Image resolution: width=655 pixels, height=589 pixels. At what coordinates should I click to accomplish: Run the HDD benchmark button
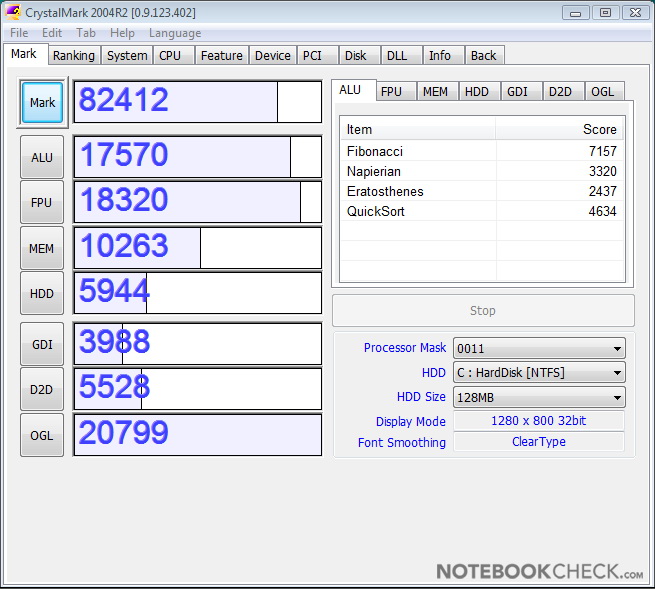(x=42, y=293)
